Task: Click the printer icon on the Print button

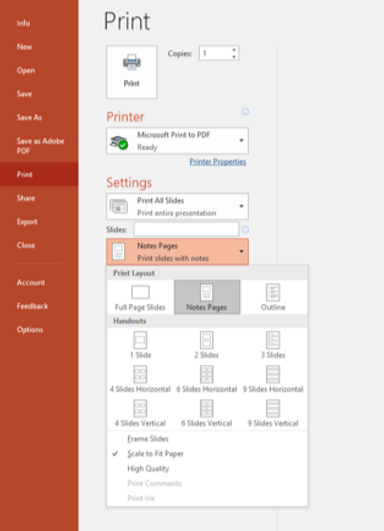Action: pos(131,62)
